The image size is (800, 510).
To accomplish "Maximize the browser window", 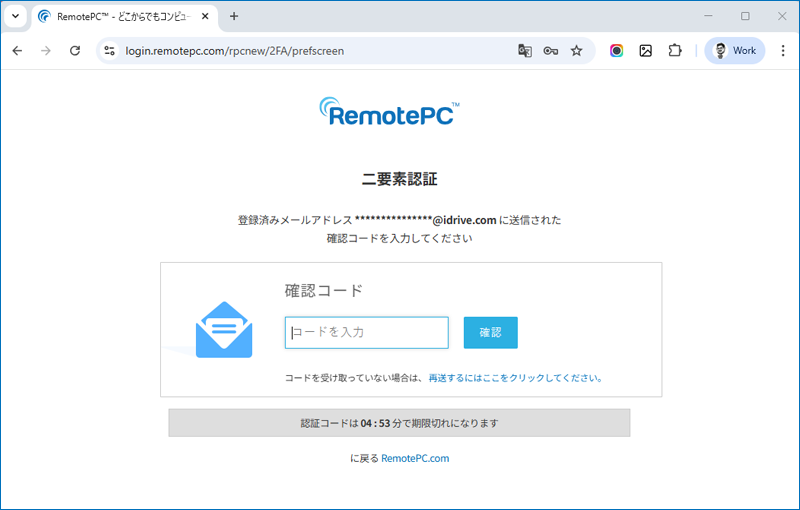I will (745, 16).
